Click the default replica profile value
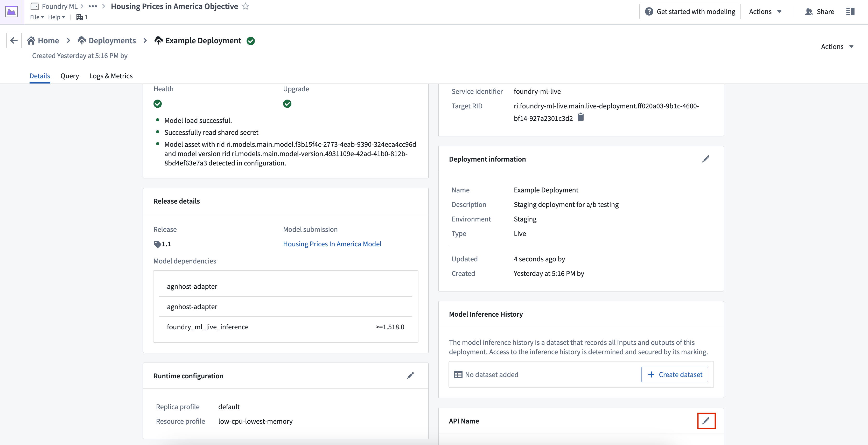Screen dimensions: 868x445 pos(229,407)
